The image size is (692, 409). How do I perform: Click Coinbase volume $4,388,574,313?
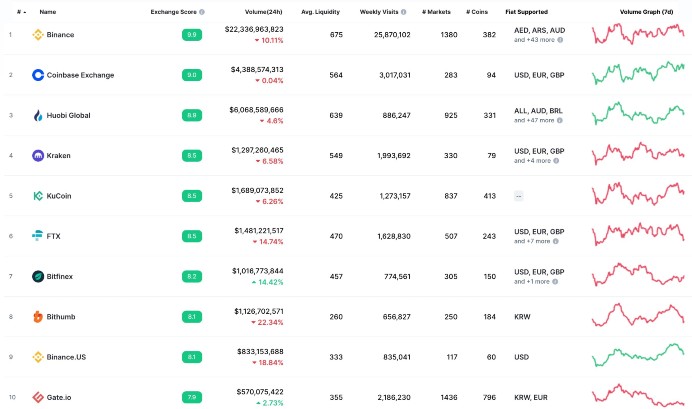pyautogui.click(x=257, y=69)
